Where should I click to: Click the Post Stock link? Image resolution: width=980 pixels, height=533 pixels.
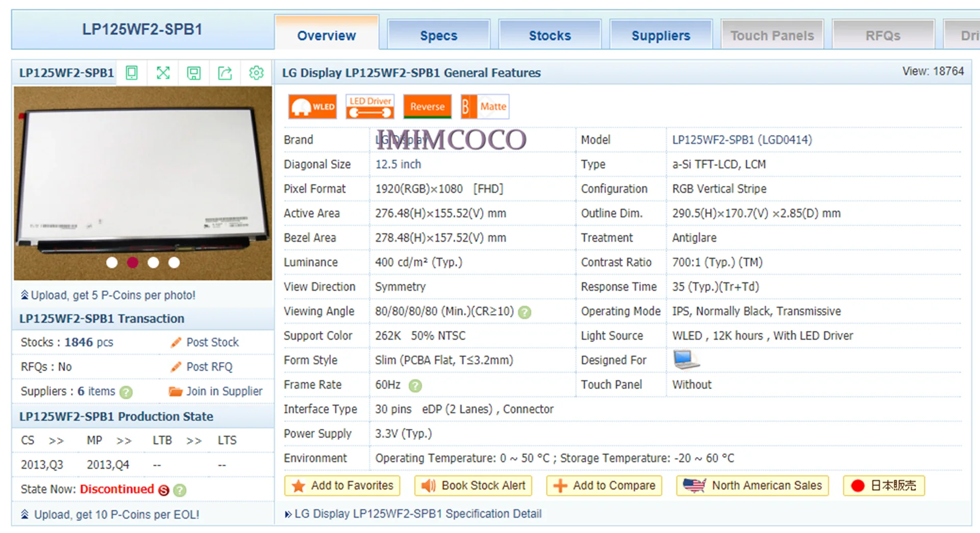tap(212, 342)
